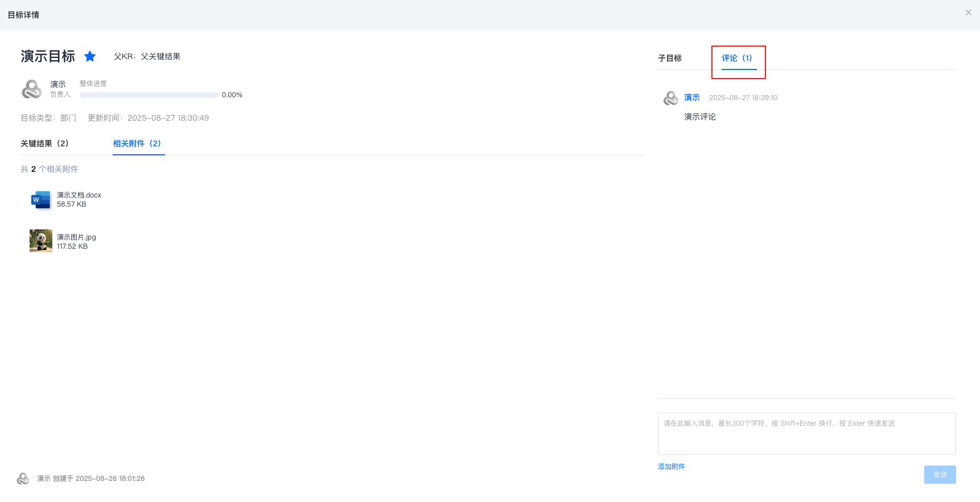Click the 更新时间 2025-08-27 18:30:49 text
Screen dimensions: 980x502
click(148, 118)
